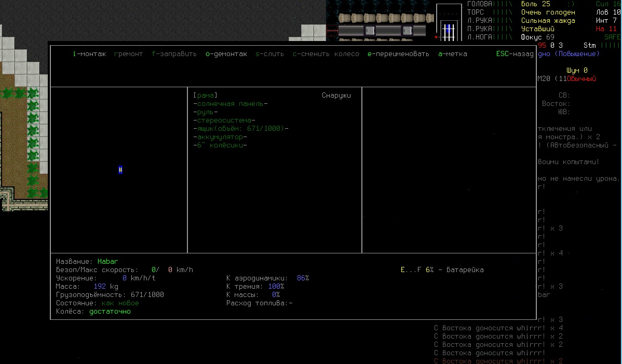Select the ящик(объём: 671/1000) entry
The image size is (622, 364).
(x=241, y=128)
